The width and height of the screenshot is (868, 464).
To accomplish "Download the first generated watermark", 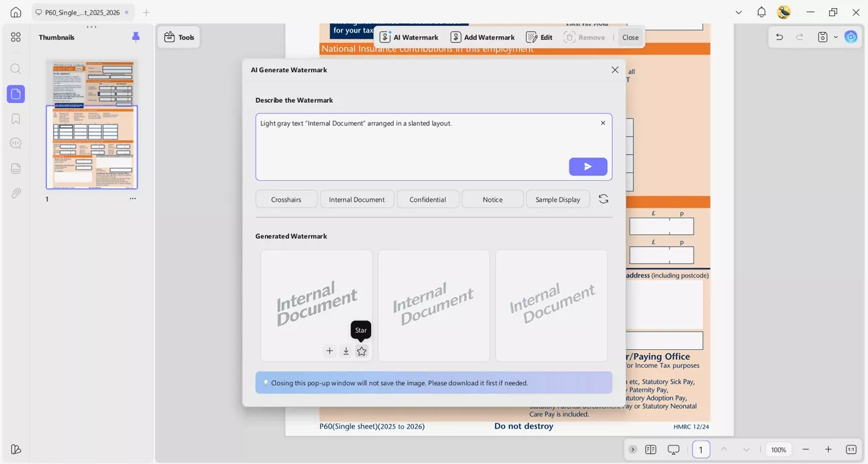I will point(346,351).
